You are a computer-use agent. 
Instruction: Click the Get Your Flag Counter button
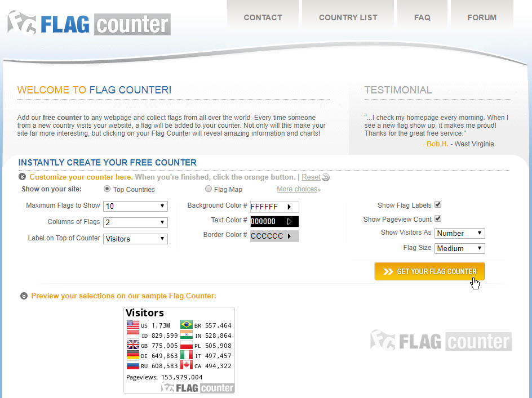429,271
